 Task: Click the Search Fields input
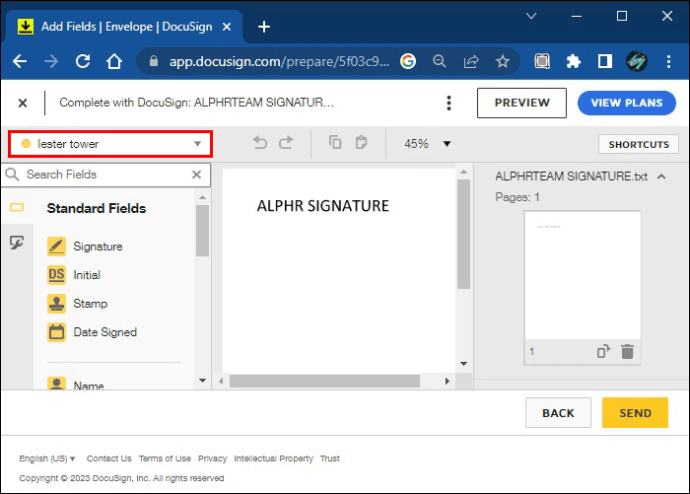106,175
